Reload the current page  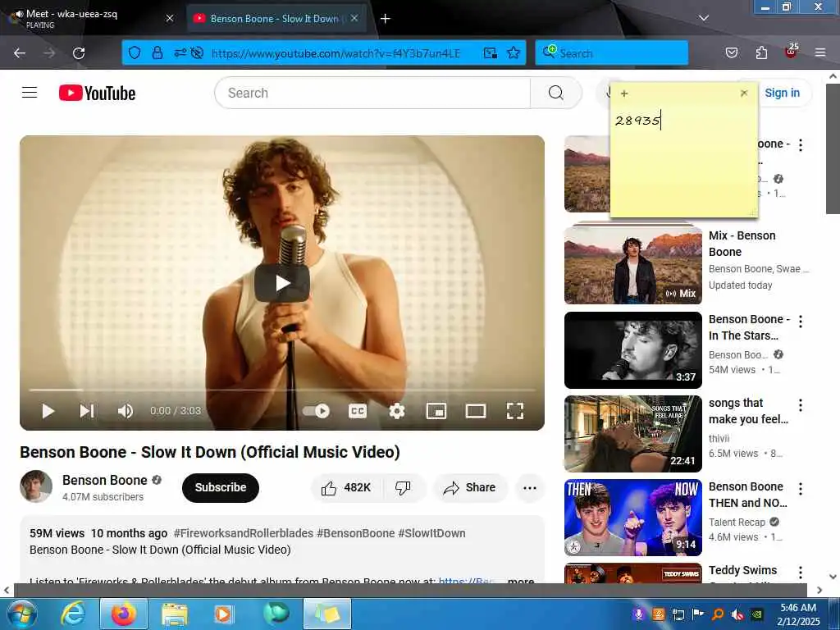[x=79, y=53]
